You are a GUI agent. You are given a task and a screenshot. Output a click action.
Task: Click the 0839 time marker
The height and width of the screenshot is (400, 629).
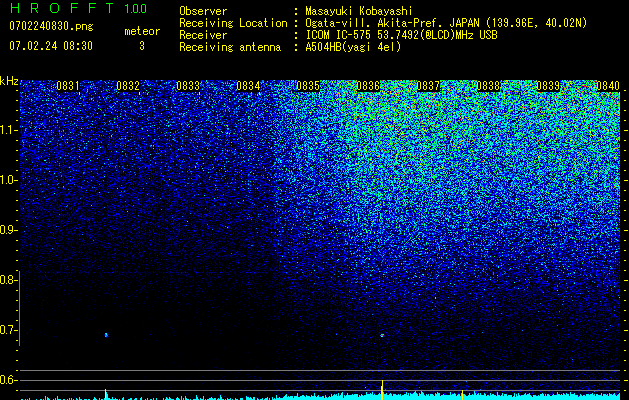click(x=548, y=86)
